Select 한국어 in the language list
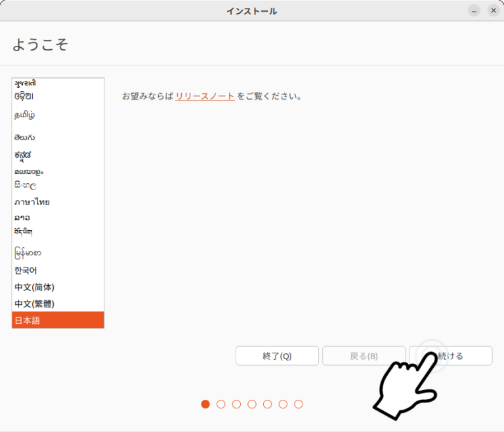The height and width of the screenshot is (432, 504). click(x=58, y=270)
